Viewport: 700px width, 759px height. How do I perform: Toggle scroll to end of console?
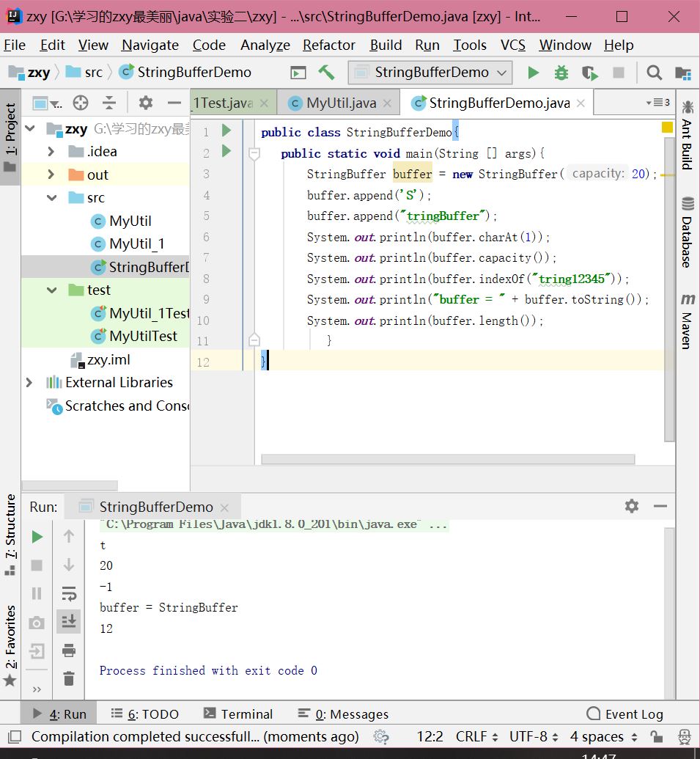pos(69,622)
